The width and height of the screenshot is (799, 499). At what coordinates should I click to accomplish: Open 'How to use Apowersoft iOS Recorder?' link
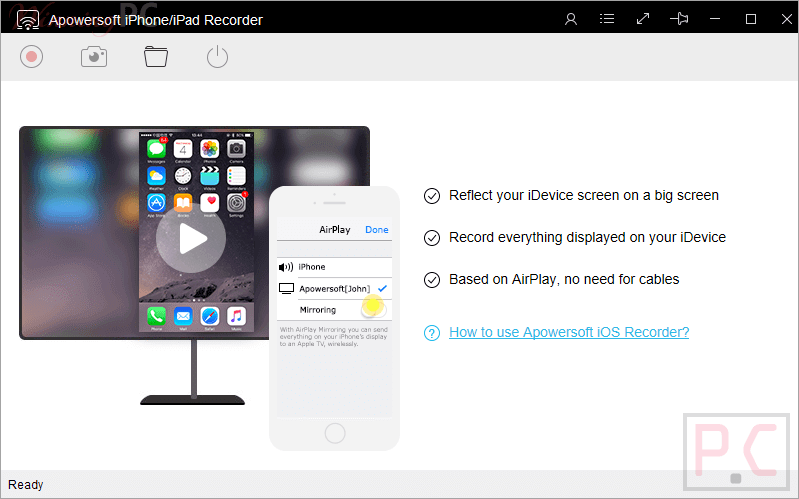point(569,332)
